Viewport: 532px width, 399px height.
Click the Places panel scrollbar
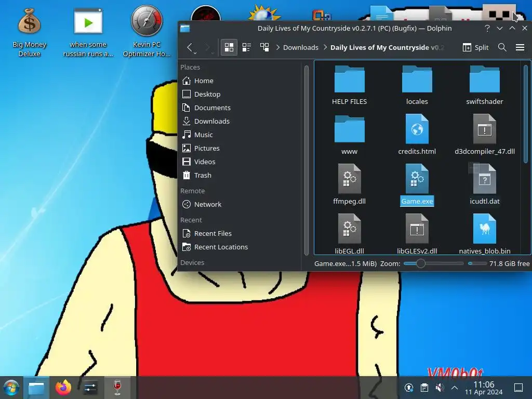coord(307,160)
